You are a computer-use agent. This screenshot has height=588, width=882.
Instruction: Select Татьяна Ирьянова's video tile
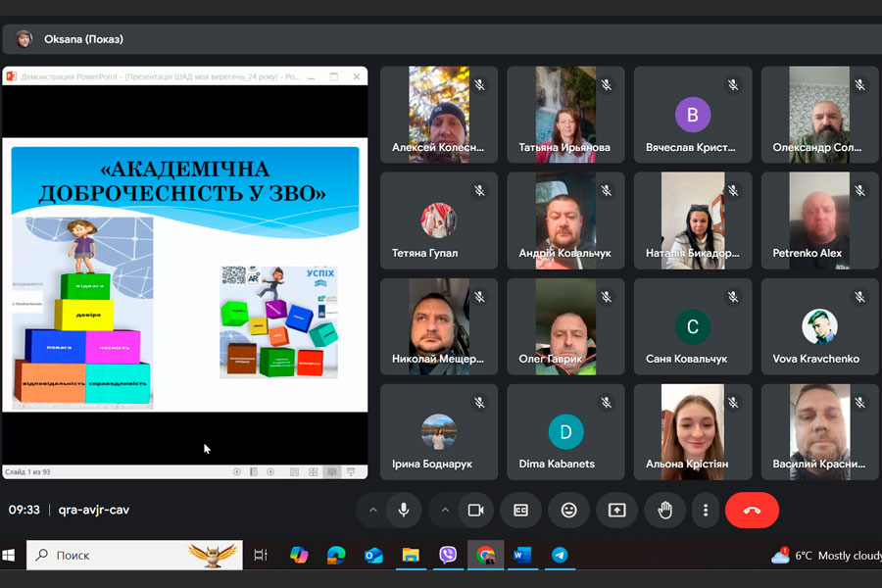[565, 114]
